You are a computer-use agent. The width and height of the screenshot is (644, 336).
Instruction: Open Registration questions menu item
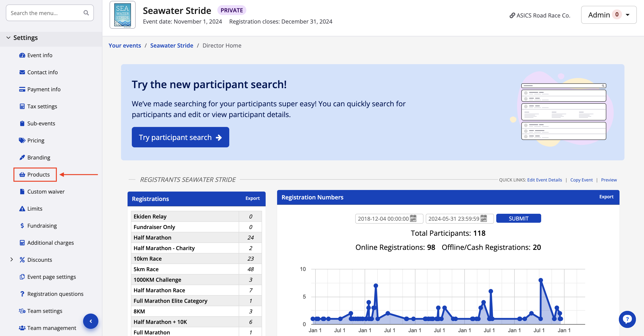(55, 294)
